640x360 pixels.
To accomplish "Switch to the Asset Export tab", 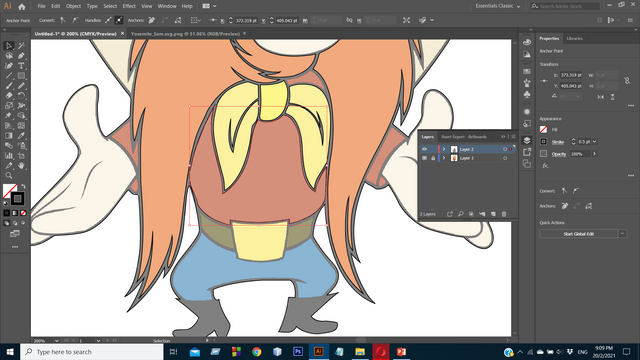I will (453, 137).
